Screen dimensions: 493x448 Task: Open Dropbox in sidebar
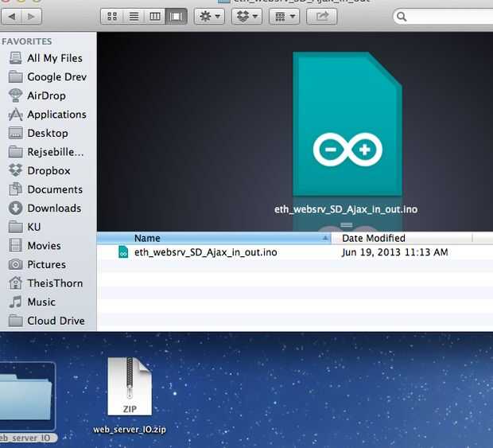[x=39, y=170]
